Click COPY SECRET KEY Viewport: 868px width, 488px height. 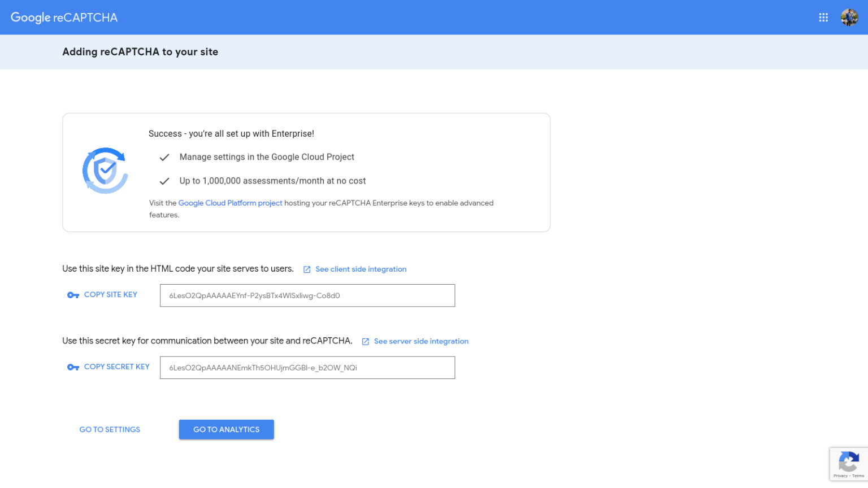117,367
